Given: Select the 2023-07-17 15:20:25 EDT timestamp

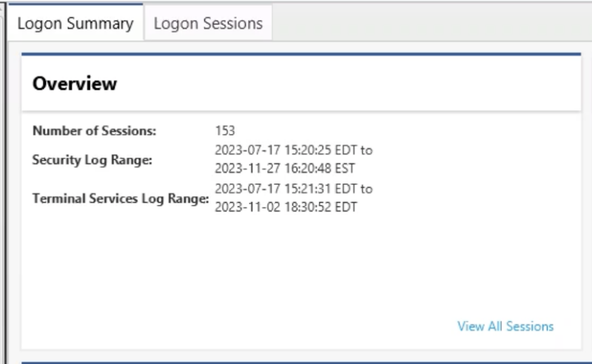Looking at the screenshot, I should point(286,150).
